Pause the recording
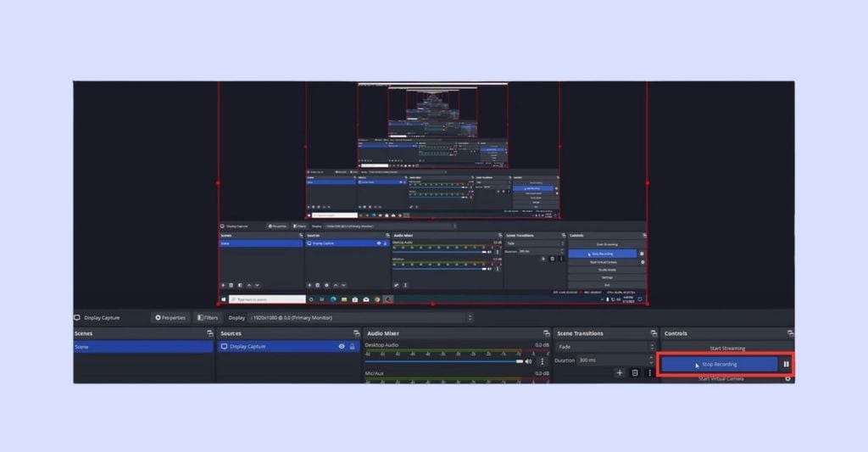 (786, 365)
